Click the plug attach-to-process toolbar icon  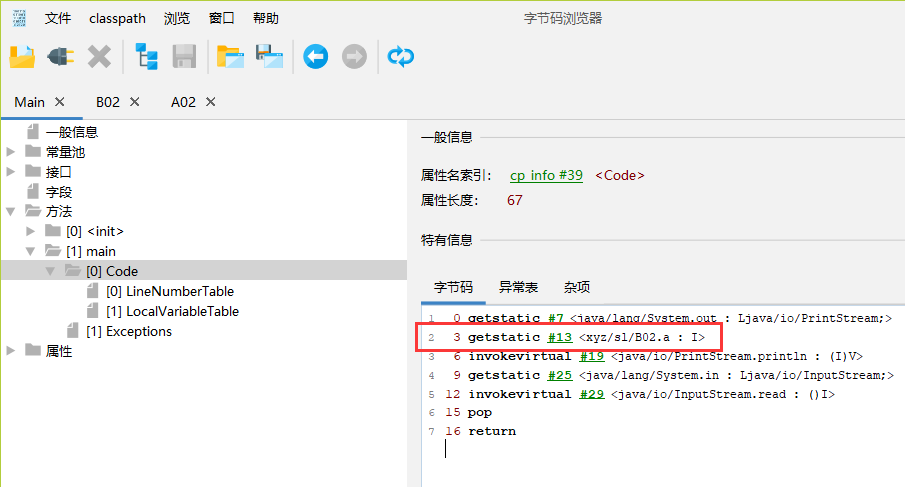point(61,57)
